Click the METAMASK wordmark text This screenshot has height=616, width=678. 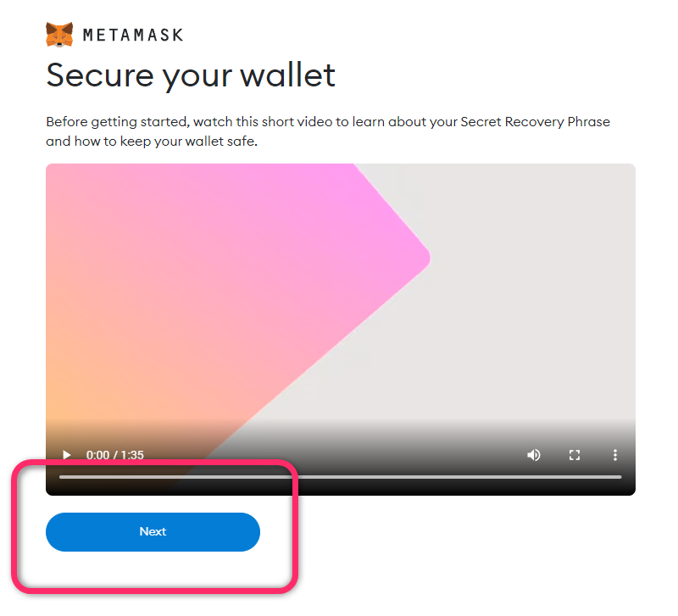tap(133, 35)
